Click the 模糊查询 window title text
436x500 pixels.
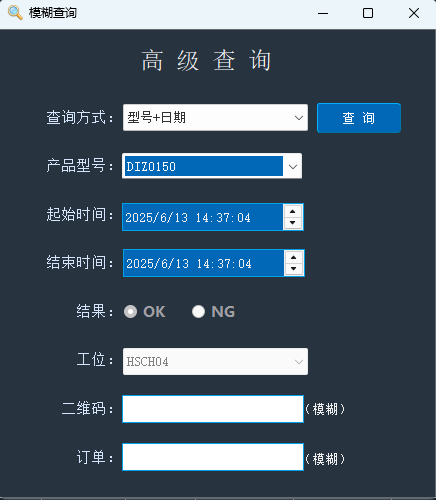pyautogui.click(x=53, y=13)
